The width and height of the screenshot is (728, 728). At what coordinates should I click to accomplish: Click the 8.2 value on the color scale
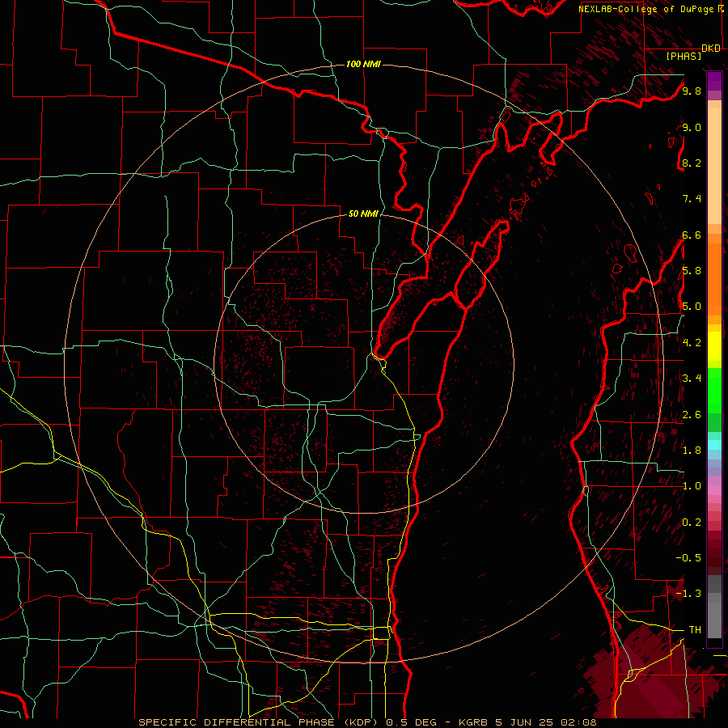(x=692, y=163)
